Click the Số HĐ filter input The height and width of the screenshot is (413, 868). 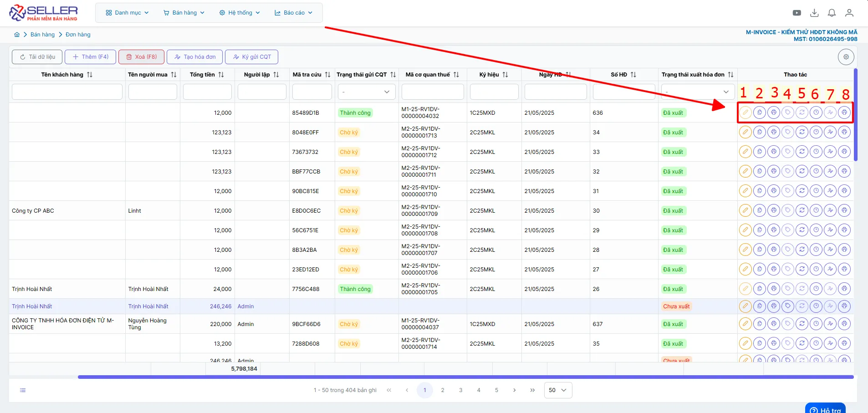pyautogui.click(x=624, y=92)
